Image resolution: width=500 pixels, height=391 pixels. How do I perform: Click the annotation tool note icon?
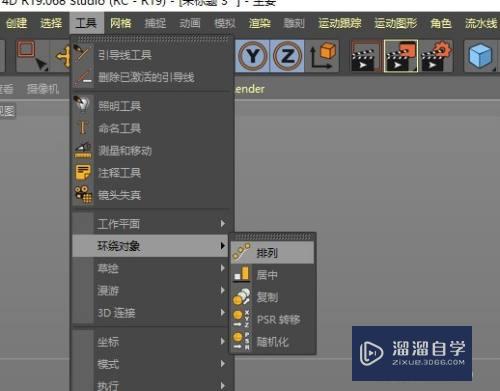(x=83, y=172)
